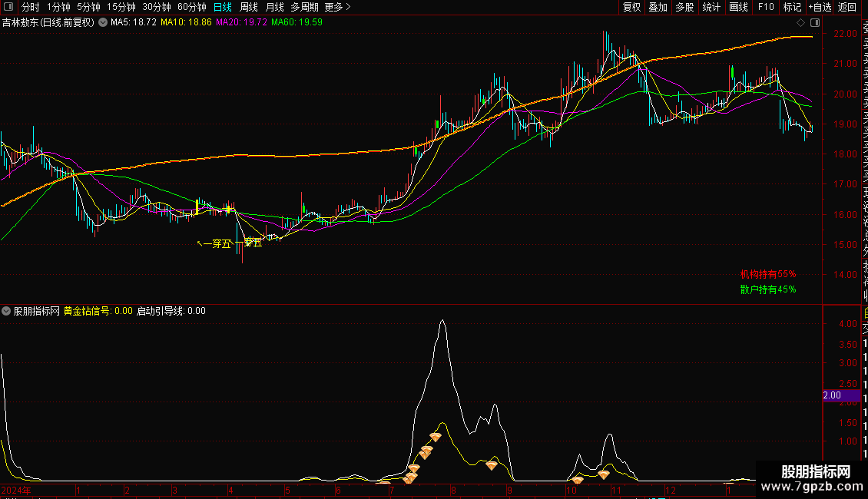The height and width of the screenshot is (499, 868).
Task: Select the 分时 intraday tab
Action: pos(30,7)
